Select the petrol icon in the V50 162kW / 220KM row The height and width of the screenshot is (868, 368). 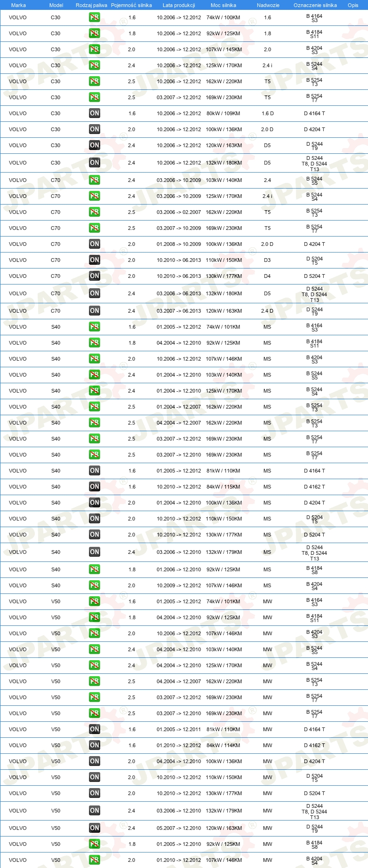(95, 681)
